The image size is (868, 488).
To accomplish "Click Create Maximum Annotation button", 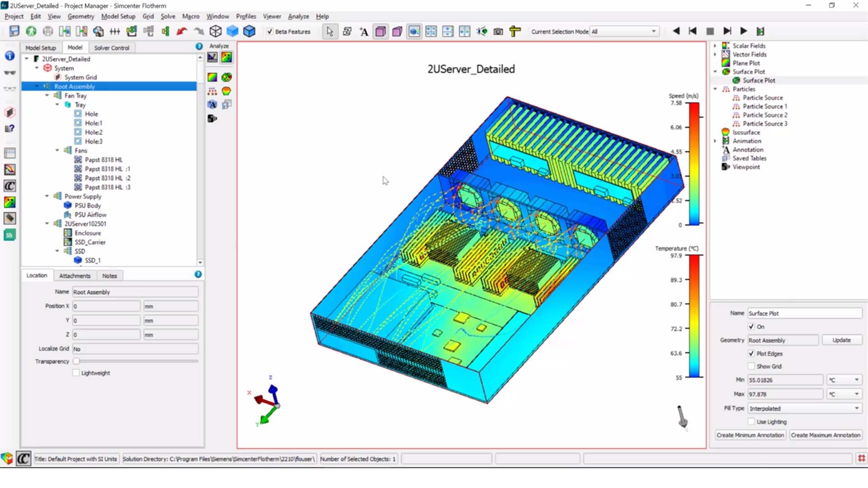I will (x=826, y=435).
